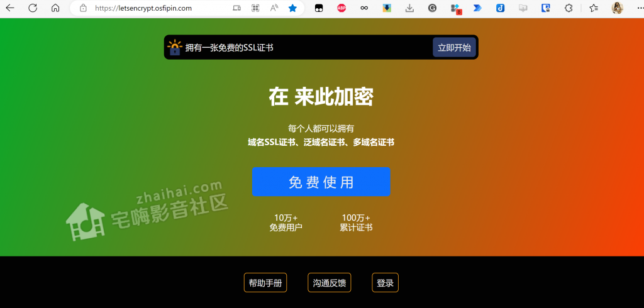Click the text 每个人都可以拥有

click(321, 128)
